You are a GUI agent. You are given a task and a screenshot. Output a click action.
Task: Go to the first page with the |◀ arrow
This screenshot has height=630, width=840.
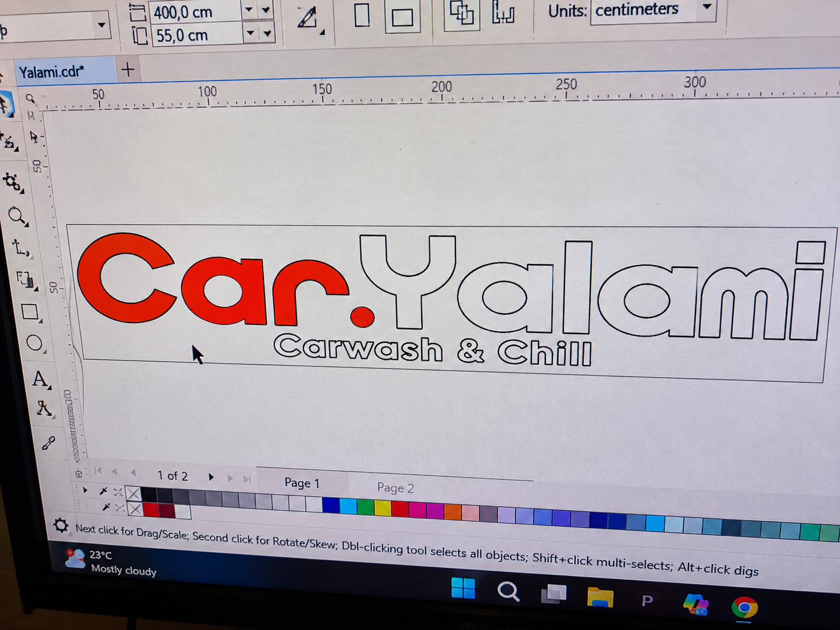[98, 471]
